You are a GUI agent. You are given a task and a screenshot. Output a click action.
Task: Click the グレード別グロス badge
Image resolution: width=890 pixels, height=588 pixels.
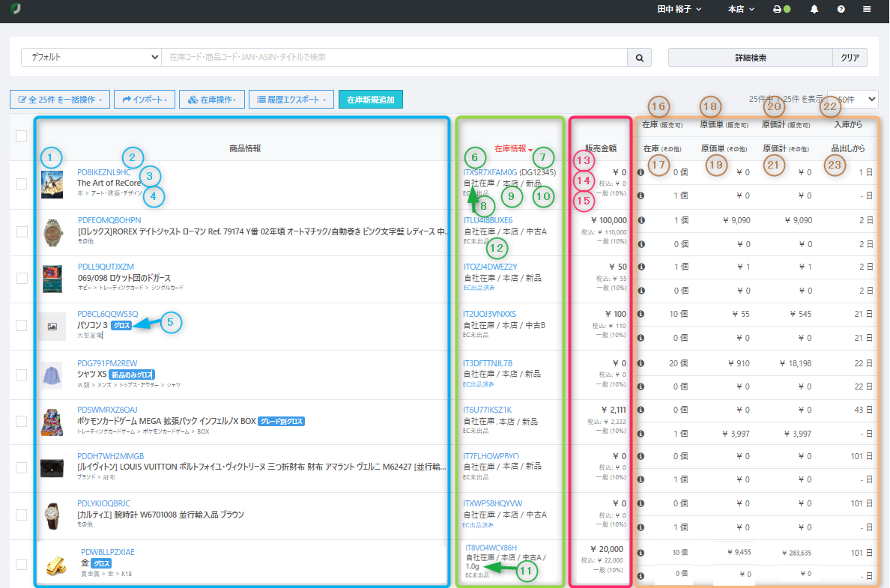282,422
